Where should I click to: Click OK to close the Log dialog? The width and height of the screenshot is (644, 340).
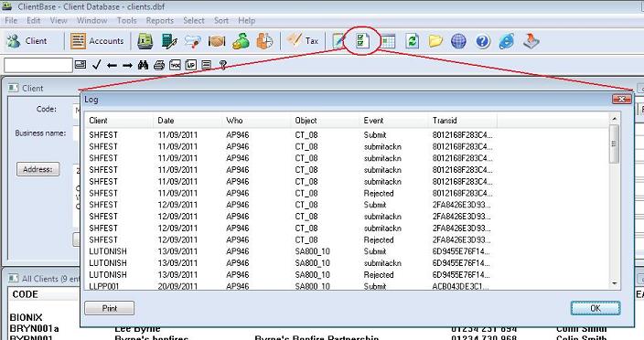(x=596, y=308)
